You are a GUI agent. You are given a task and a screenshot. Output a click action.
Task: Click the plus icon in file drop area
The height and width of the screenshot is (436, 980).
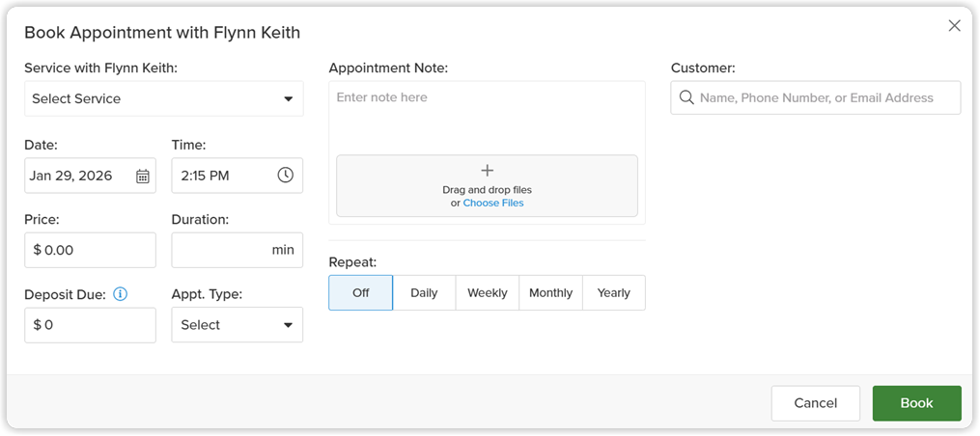[487, 170]
